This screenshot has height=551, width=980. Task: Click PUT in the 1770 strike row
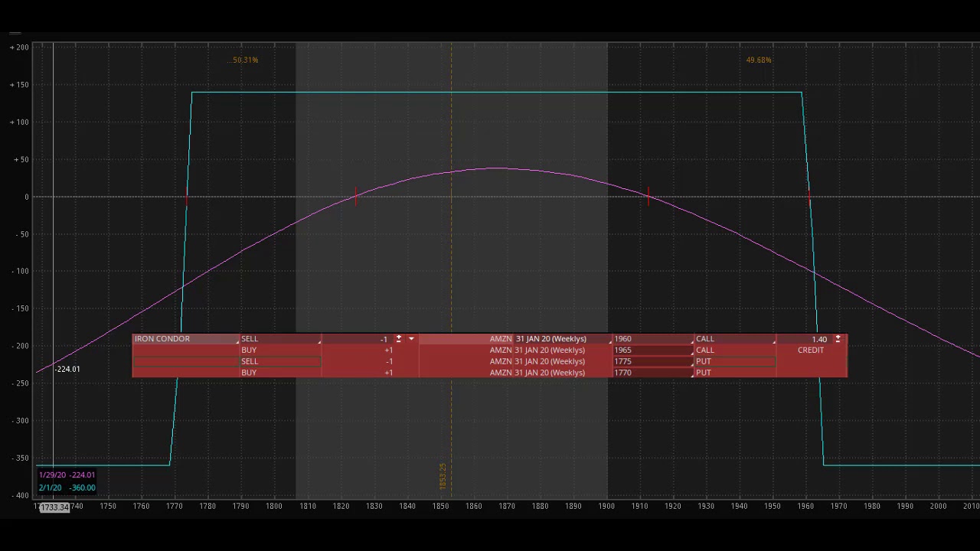click(x=704, y=373)
